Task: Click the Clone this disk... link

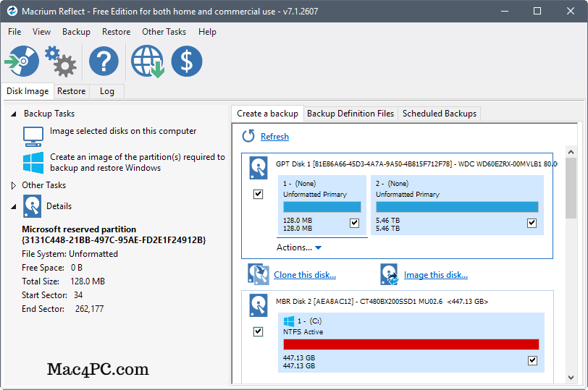Action: point(305,275)
